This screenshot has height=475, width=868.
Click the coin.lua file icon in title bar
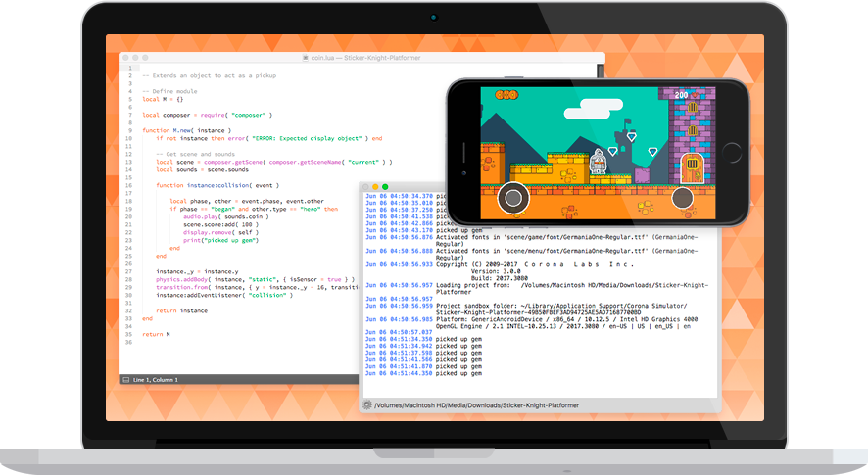pos(307,59)
